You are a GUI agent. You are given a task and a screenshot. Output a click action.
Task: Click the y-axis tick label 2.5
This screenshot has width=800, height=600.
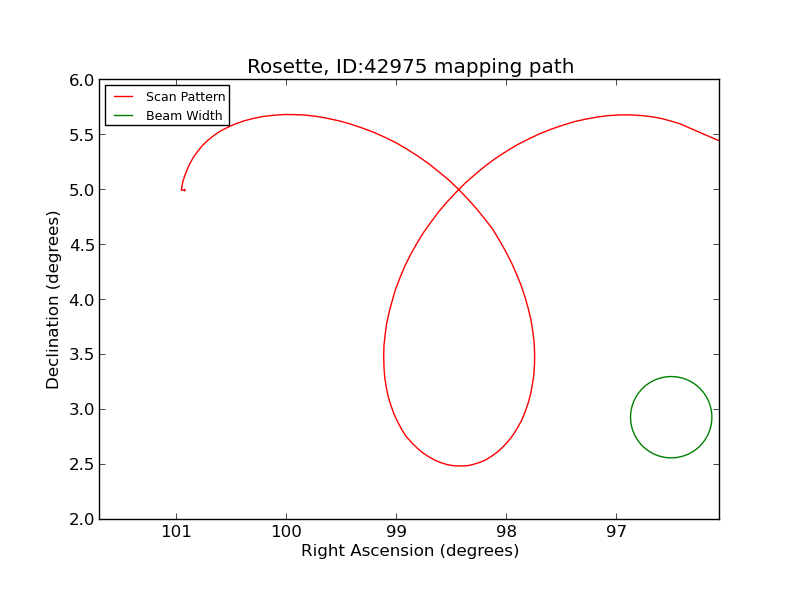(x=82, y=465)
